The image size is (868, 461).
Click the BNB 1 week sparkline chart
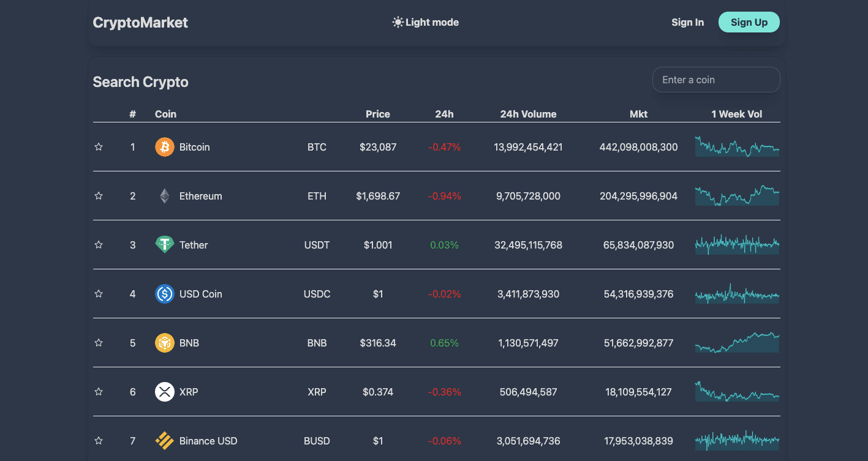click(x=737, y=343)
